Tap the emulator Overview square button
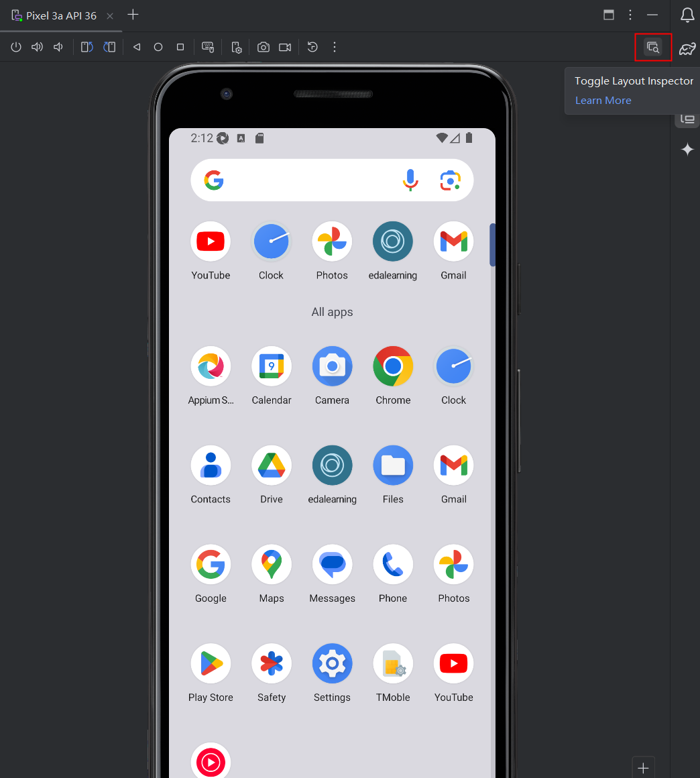The width and height of the screenshot is (700, 778). tap(180, 47)
